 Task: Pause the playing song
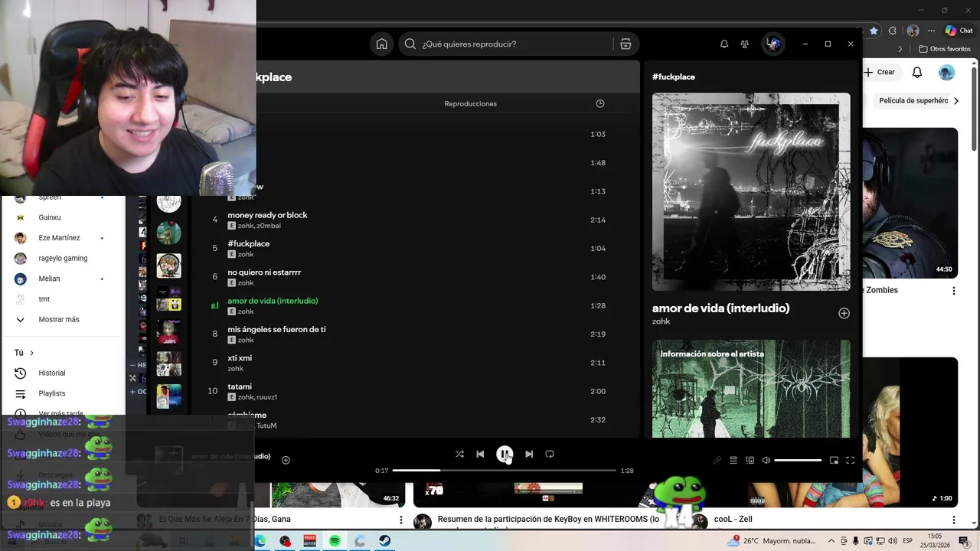pos(505,455)
